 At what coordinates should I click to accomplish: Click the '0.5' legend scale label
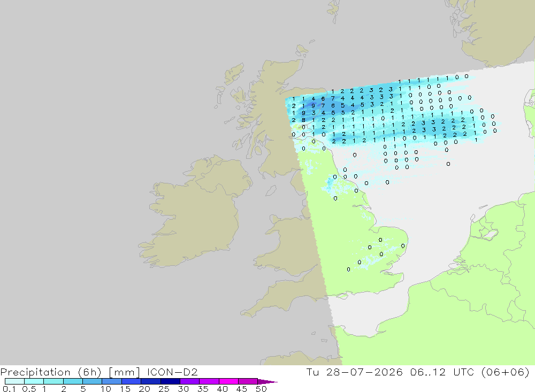[x=29, y=389]
